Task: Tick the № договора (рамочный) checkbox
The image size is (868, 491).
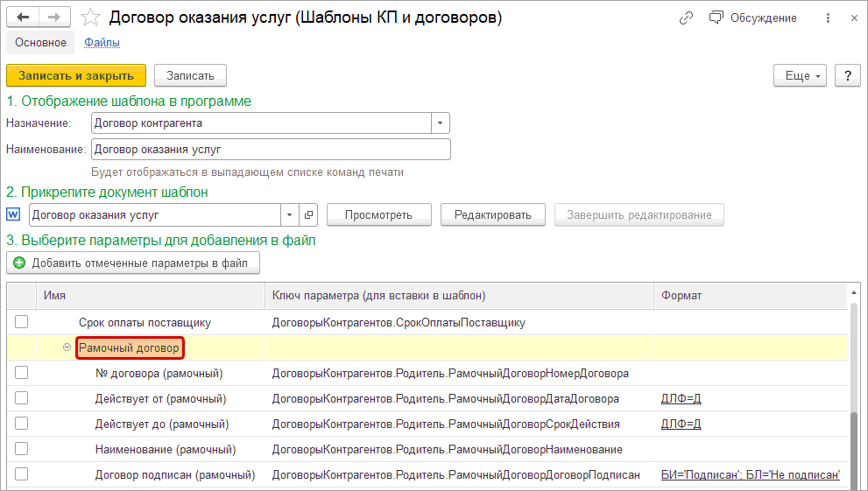Action: (x=21, y=373)
